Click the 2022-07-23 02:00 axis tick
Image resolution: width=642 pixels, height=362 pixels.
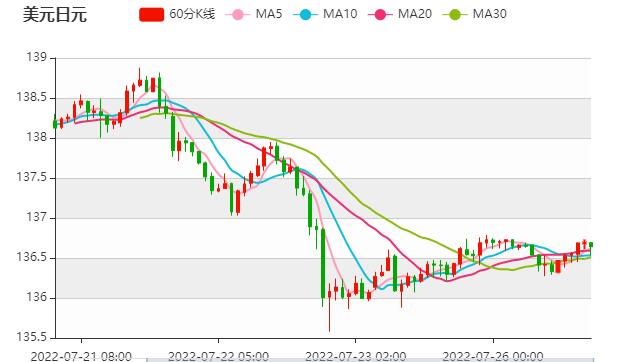[355, 356]
